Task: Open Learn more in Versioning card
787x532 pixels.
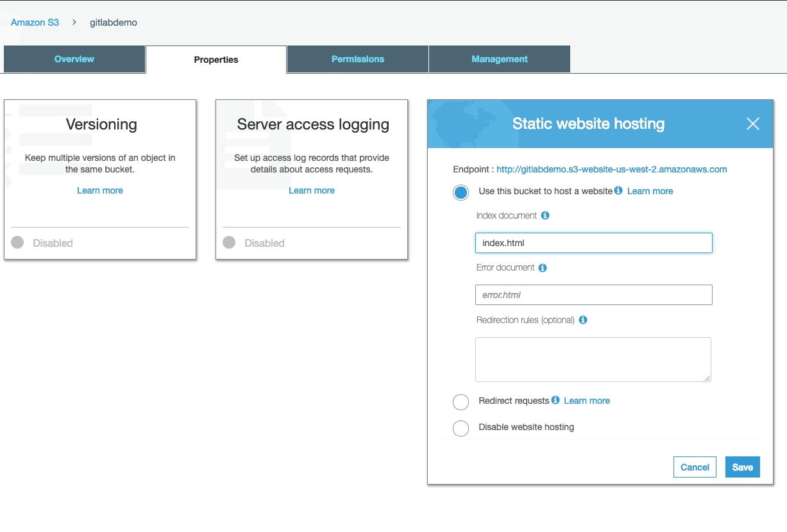Action: [100, 190]
